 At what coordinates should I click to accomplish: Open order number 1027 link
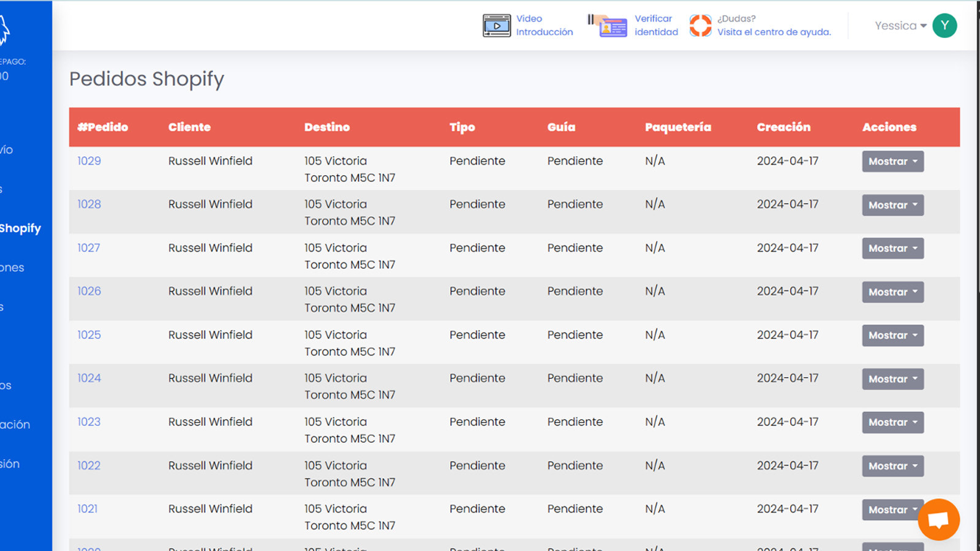point(89,248)
